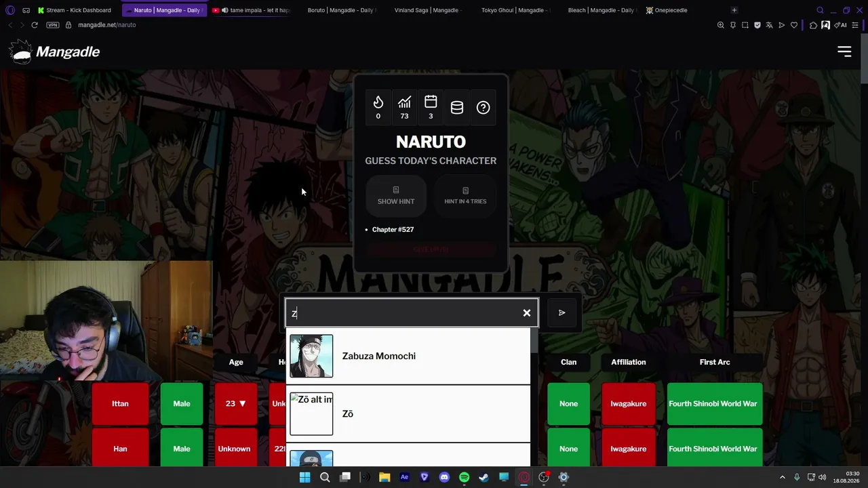Click the Han name cell
The height and width of the screenshot is (488, 868).
120,447
